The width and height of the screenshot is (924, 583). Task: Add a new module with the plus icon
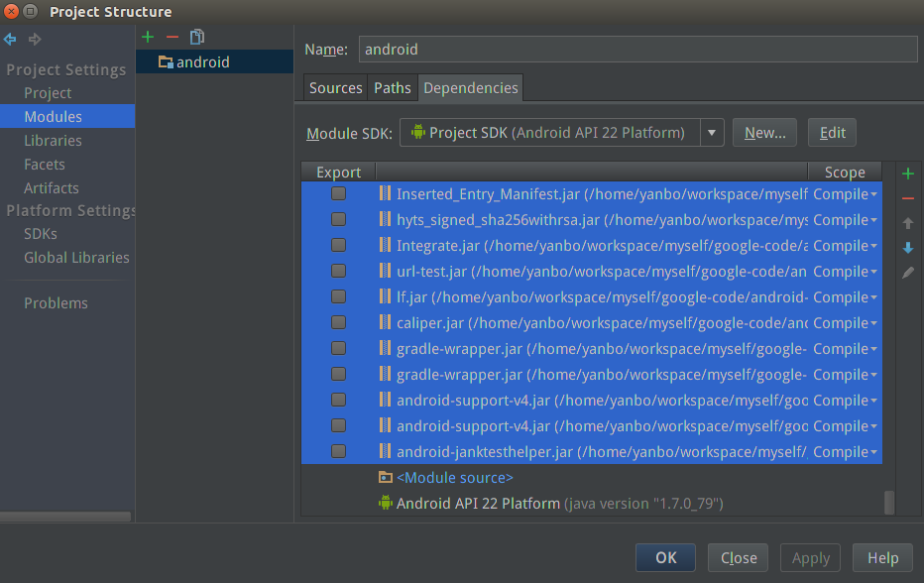[148, 37]
